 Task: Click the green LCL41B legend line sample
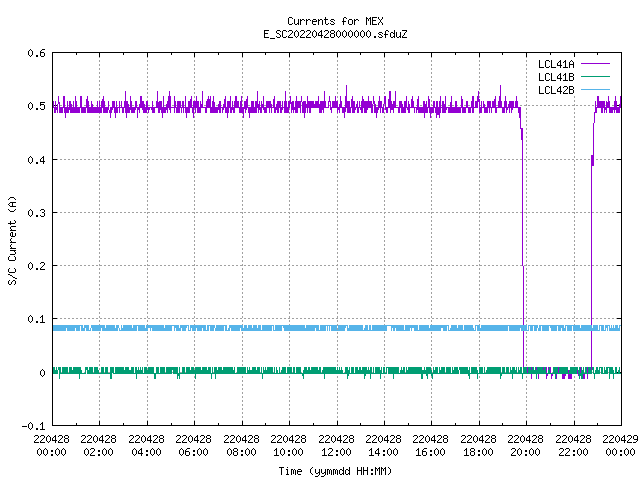(596, 77)
